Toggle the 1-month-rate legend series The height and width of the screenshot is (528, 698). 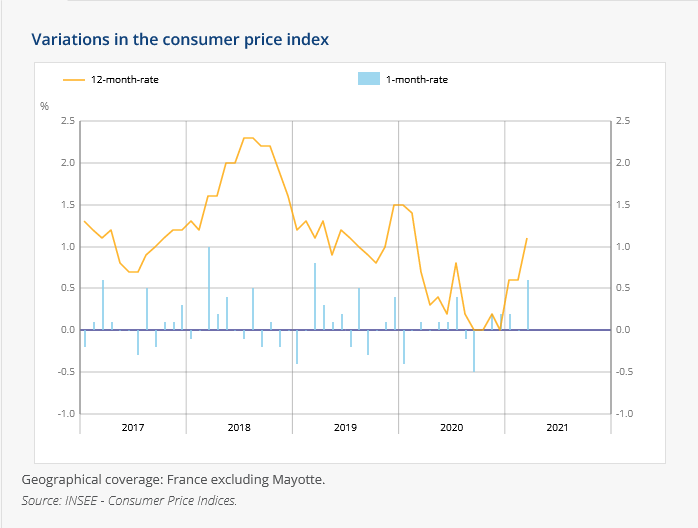416,79
